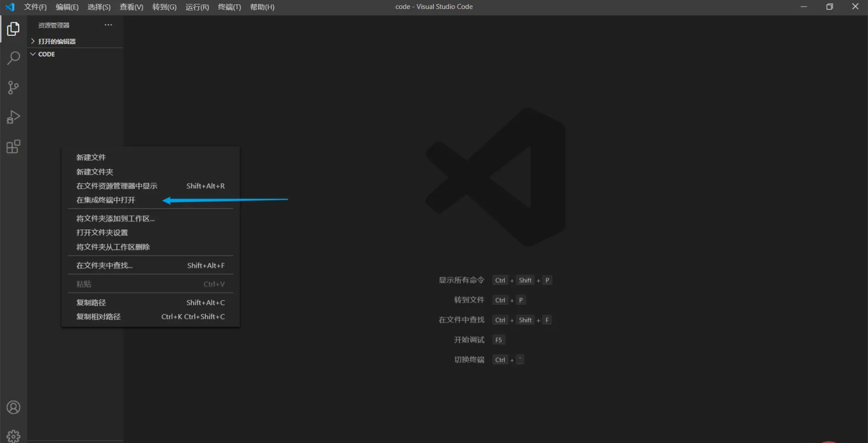Select 复制相对路径 menu entry

tap(150, 317)
